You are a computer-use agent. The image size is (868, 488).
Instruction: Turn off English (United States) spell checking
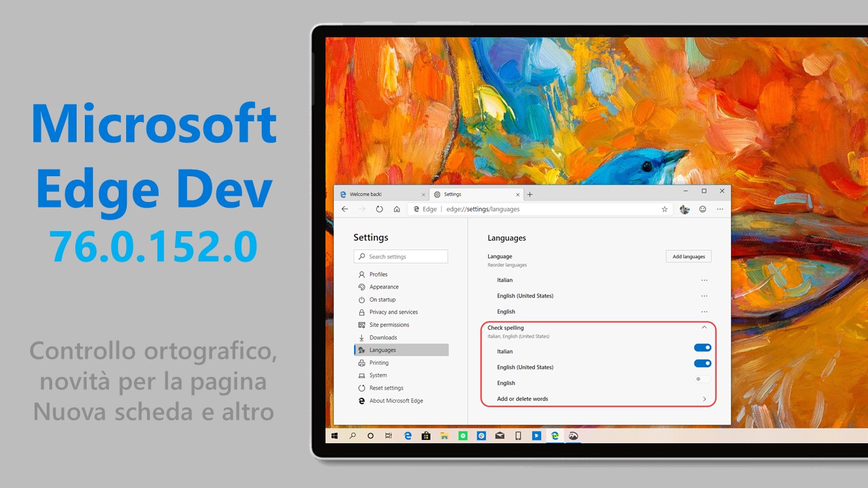[703, 363]
